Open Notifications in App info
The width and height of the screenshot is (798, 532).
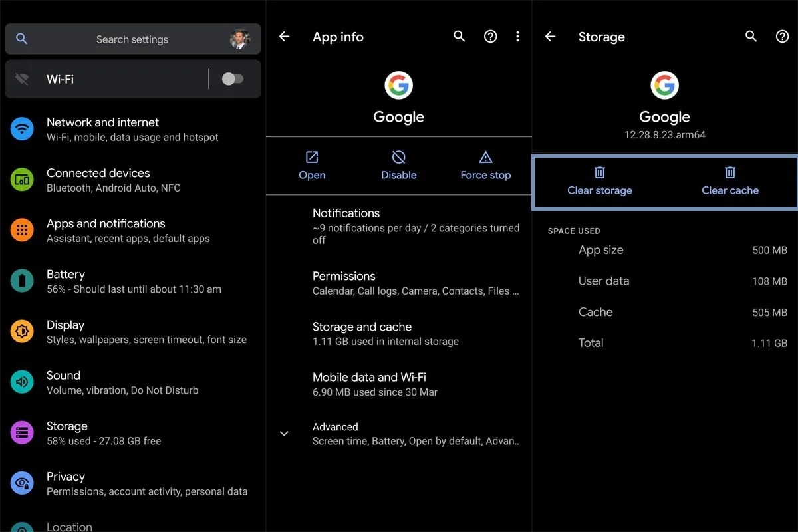pyautogui.click(x=399, y=226)
